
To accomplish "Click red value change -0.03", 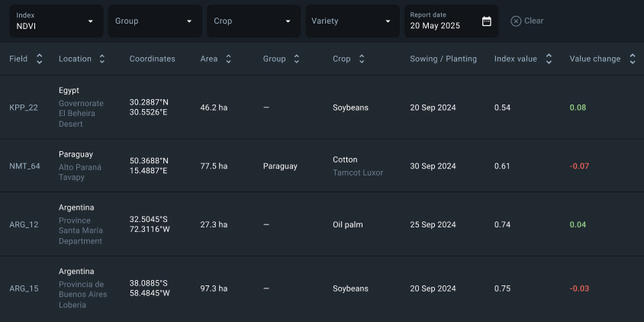I will [x=579, y=288].
